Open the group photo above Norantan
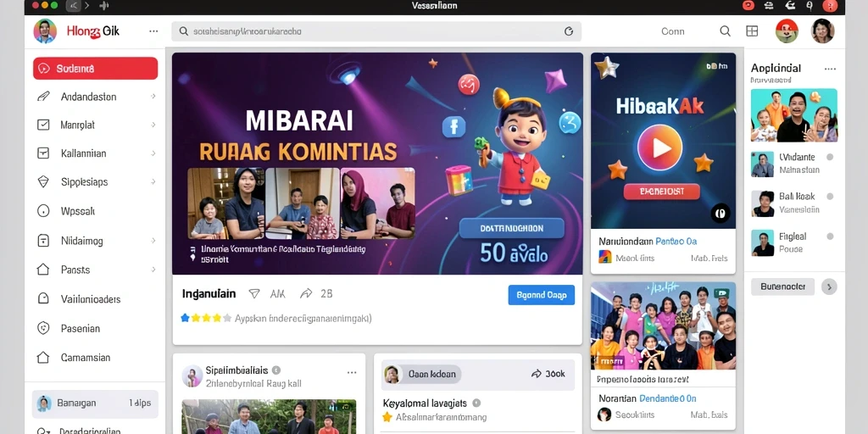Image resolution: width=868 pixels, height=434 pixels. 663,326
